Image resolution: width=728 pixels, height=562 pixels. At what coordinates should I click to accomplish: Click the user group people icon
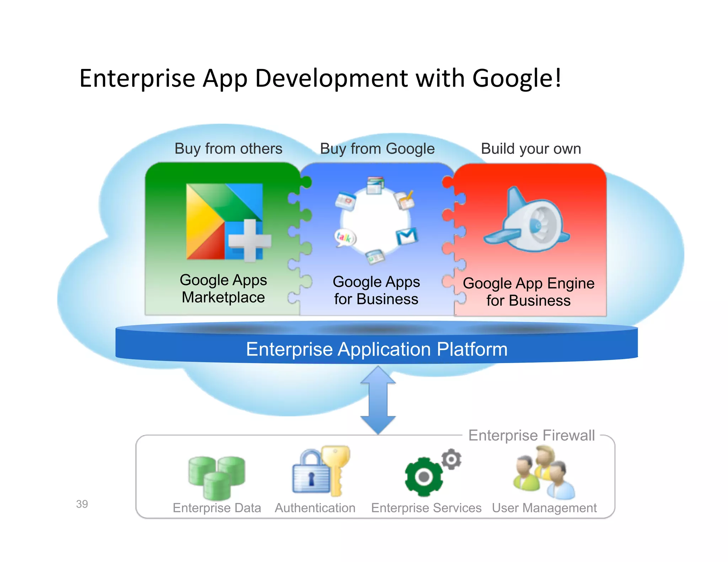tap(544, 473)
